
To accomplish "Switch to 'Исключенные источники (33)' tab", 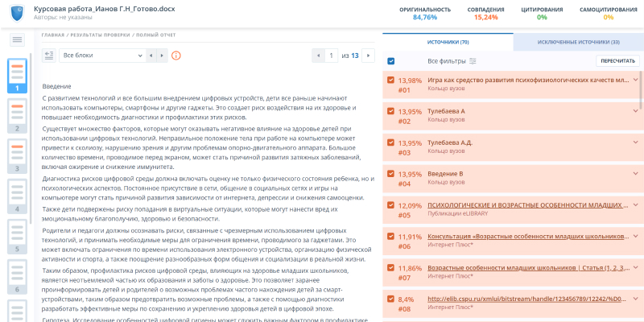I will pyautogui.click(x=579, y=42).
